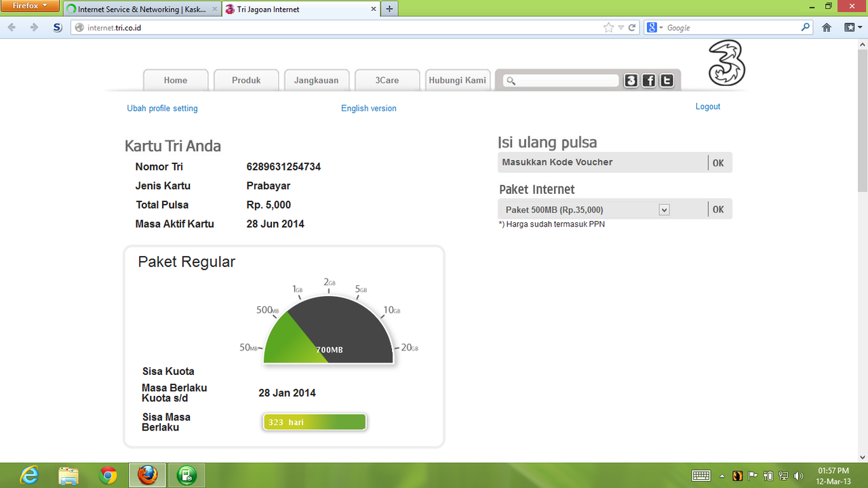
Task: Bookmark this page with the star icon
Action: click(608, 28)
